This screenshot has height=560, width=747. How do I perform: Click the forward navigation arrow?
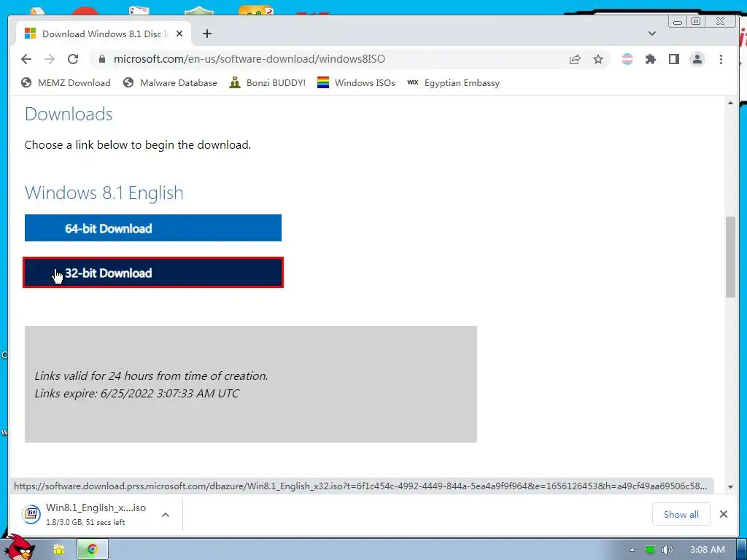click(50, 59)
